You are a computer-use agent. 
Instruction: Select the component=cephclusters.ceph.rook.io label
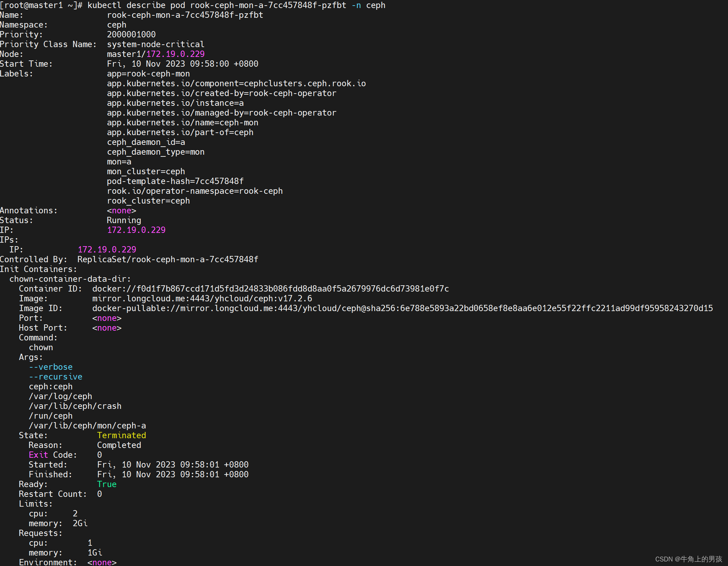(x=236, y=83)
